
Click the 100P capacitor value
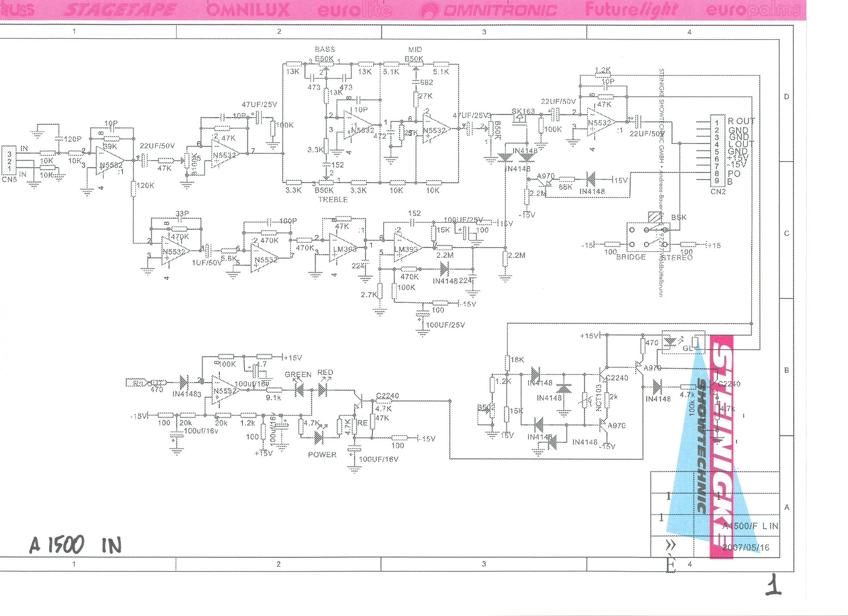tap(288, 221)
